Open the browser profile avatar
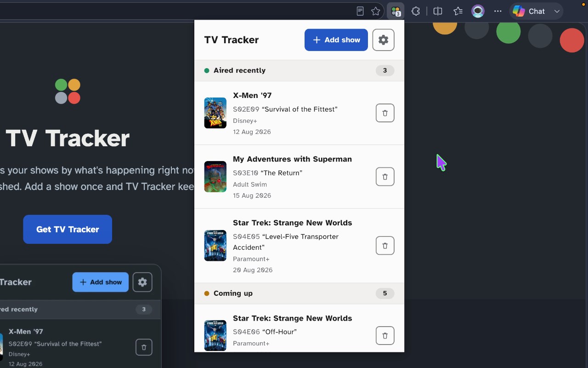Screen dimensions: 588x368 (478, 11)
